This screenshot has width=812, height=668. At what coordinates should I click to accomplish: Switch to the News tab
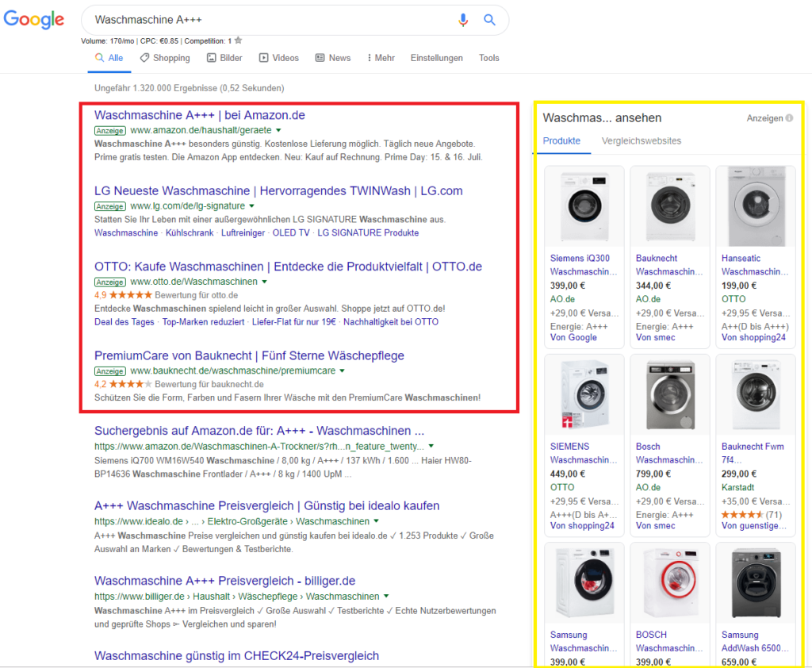pyautogui.click(x=333, y=58)
